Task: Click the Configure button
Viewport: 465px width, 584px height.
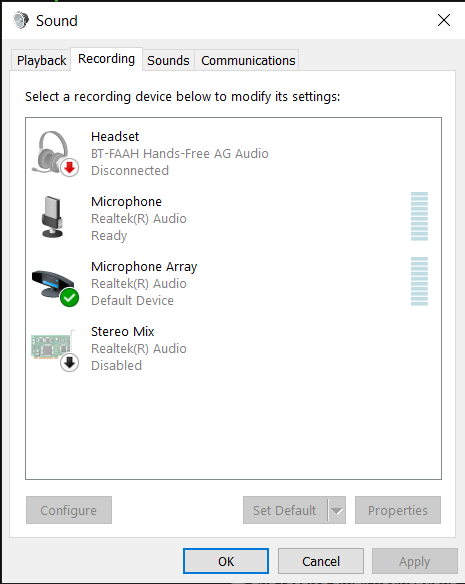Action: coord(69,510)
